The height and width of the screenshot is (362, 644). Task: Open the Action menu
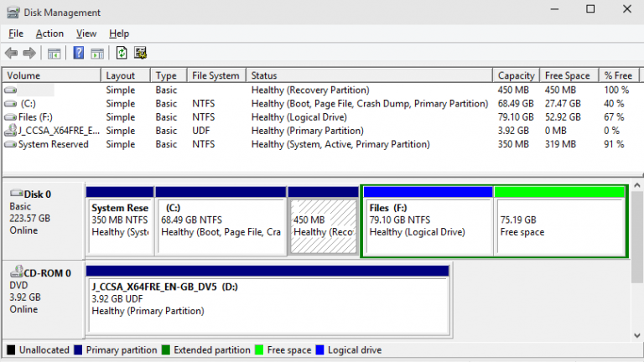[x=49, y=34]
